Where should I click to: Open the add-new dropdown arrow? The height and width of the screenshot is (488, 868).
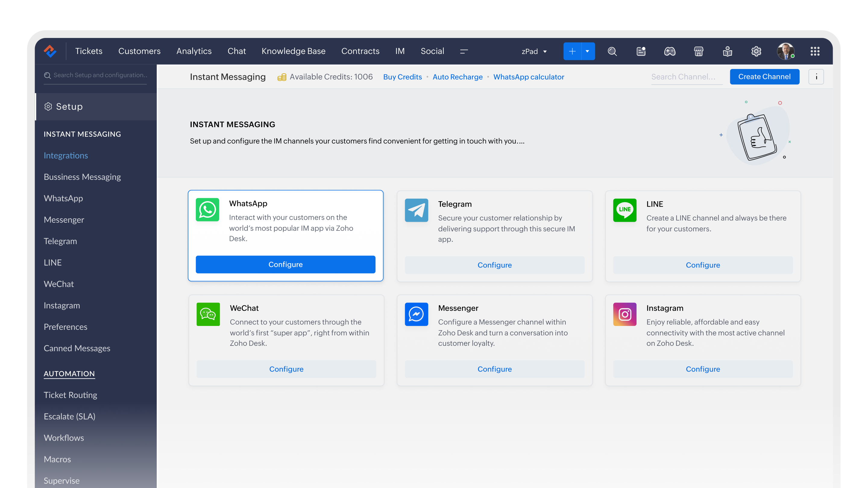[588, 51]
